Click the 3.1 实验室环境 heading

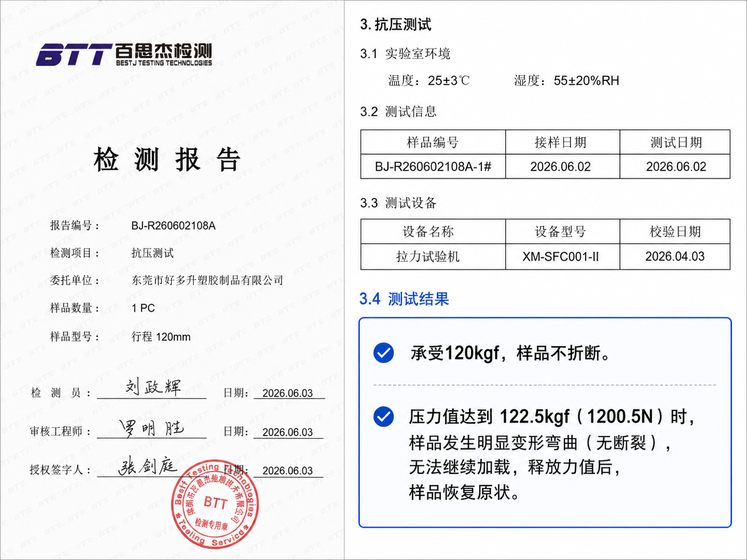[405, 54]
